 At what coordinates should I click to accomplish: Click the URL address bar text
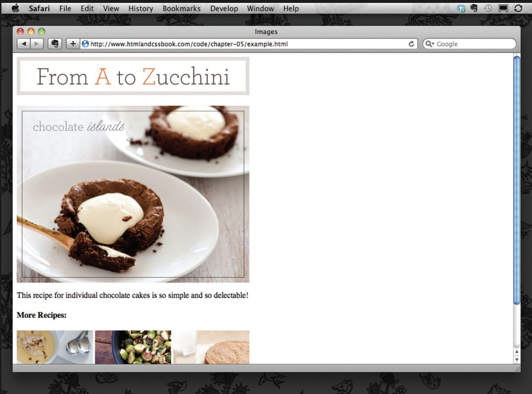[x=189, y=44]
